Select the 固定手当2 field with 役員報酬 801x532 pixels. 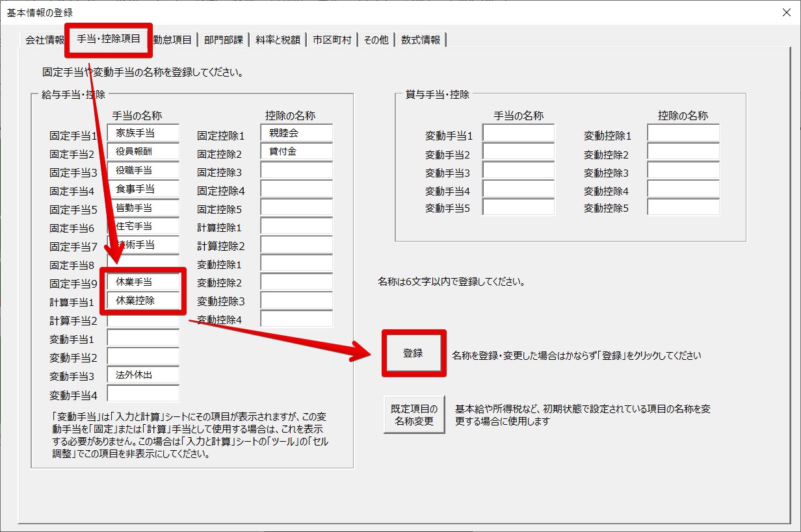[x=143, y=152]
